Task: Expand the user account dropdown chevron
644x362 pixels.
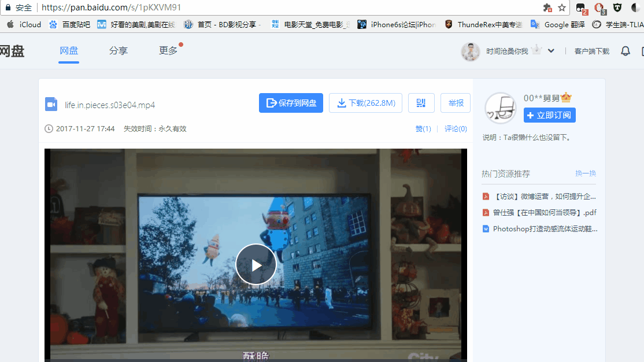Action: [x=550, y=51]
